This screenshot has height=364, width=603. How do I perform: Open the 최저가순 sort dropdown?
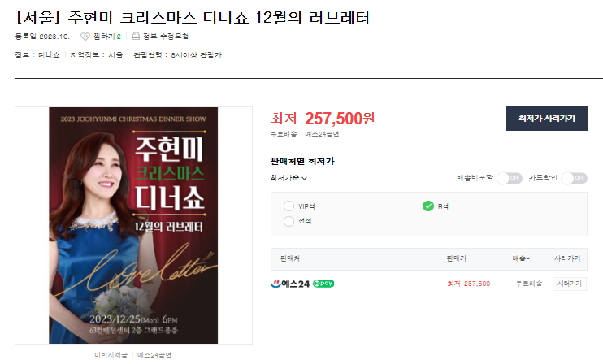click(288, 178)
